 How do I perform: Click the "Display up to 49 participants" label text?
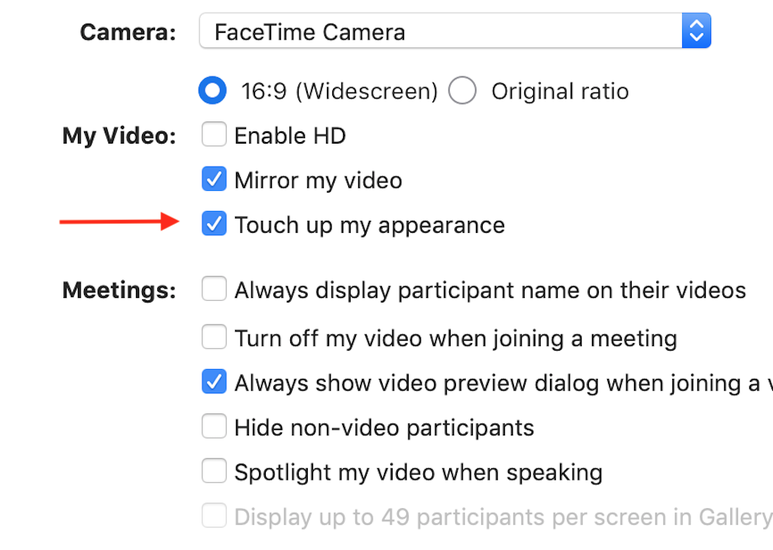point(500,517)
